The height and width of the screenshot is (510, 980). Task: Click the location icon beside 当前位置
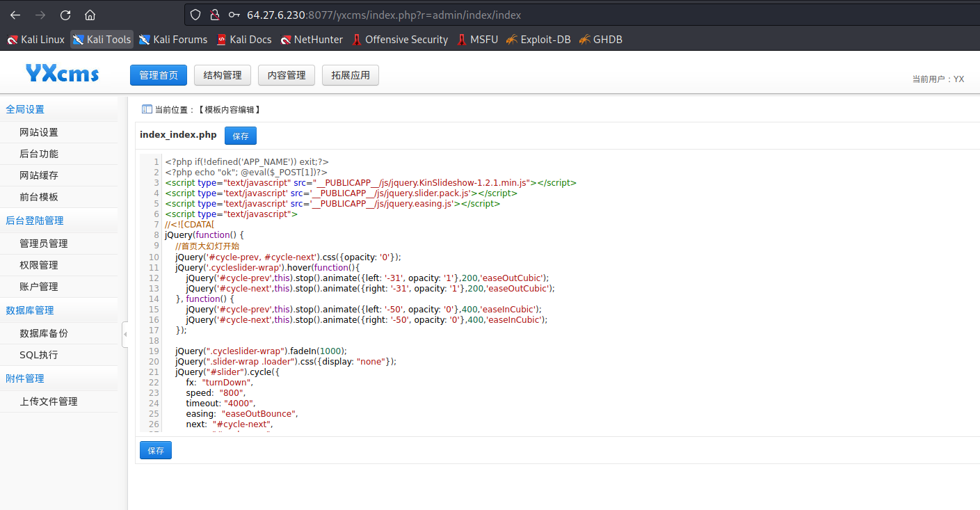point(147,109)
